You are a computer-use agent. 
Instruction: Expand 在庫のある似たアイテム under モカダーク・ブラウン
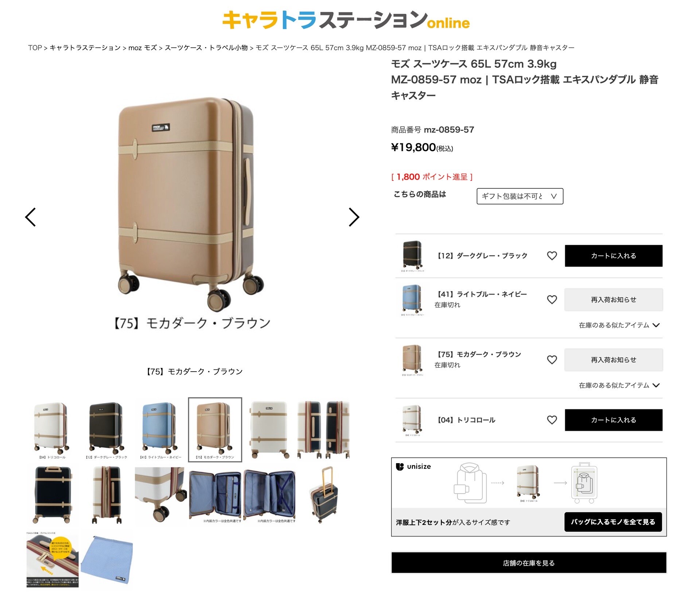click(x=619, y=385)
